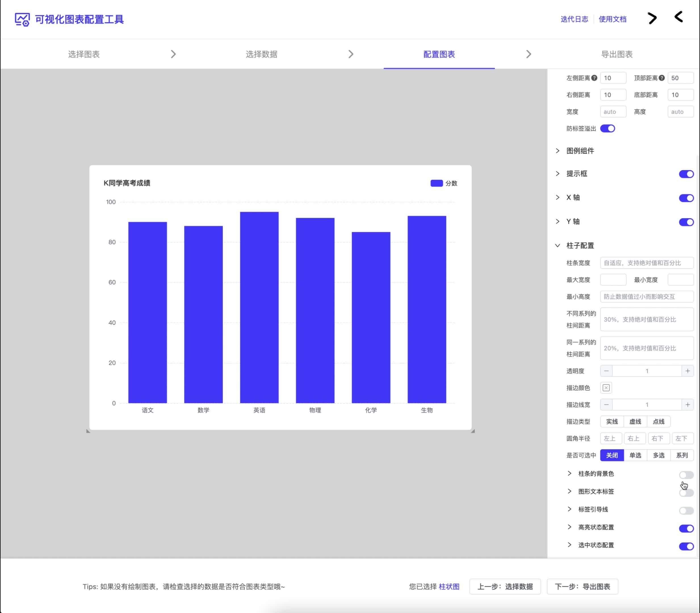Expand the 提示框 section
This screenshot has width=700, height=613.
(x=558, y=174)
